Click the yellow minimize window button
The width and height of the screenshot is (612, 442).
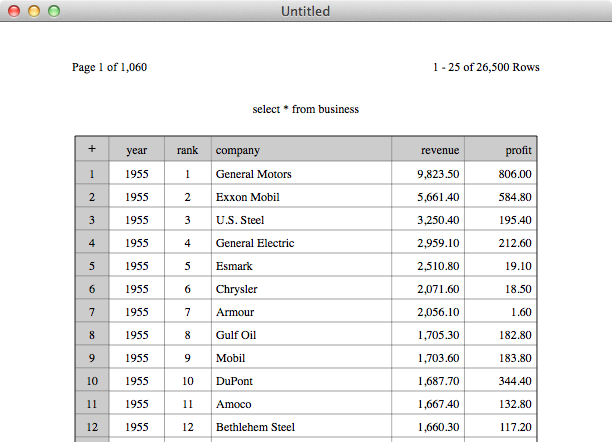tap(34, 11)
